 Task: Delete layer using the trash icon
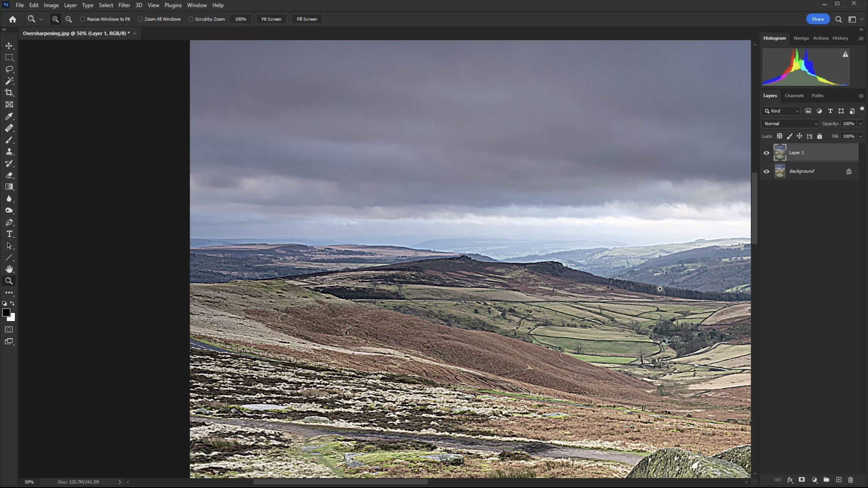click(850, 480)
